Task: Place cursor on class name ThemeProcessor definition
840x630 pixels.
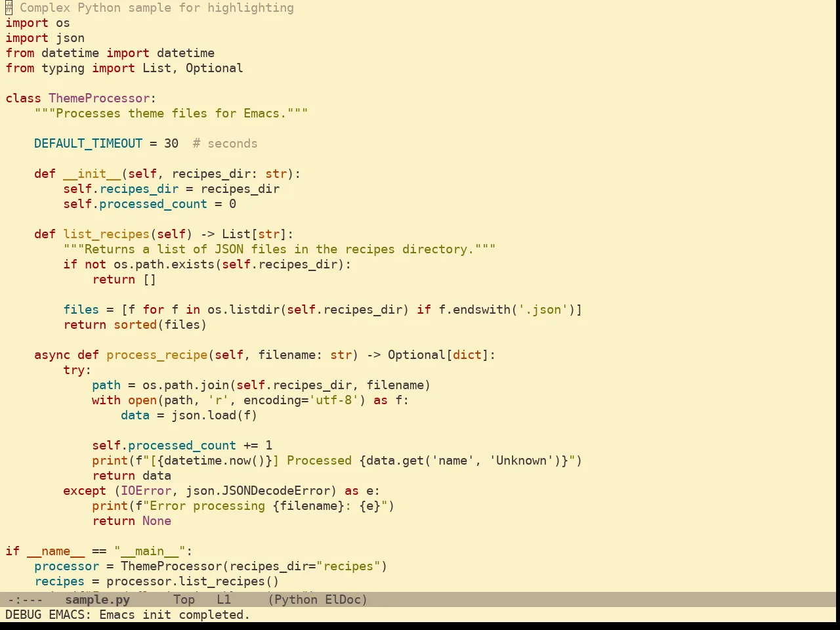Action: pos(99,98)
